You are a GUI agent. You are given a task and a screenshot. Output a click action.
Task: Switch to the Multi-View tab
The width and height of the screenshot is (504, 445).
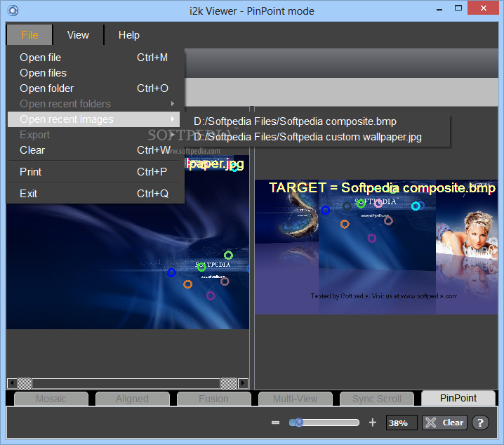click(x=295, y=399)
